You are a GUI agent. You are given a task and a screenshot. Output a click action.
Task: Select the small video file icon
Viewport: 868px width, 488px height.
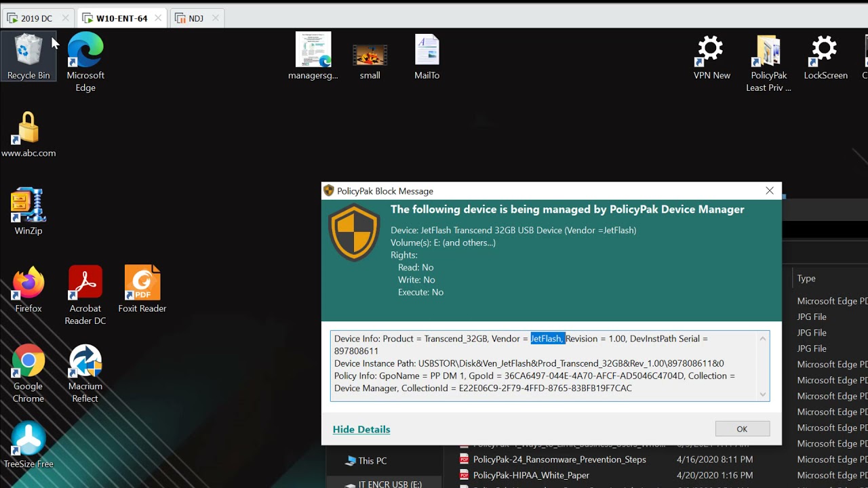click(x=370, y=62)
